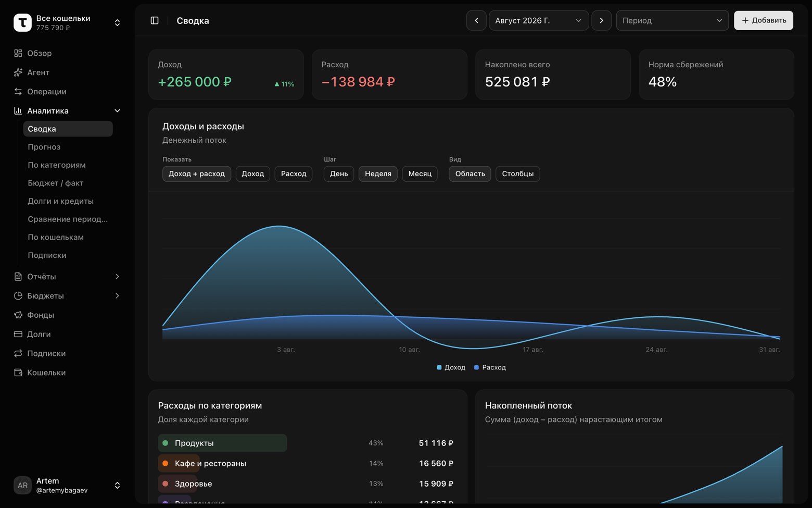Open the Период dropdown
The image size is (812, 508).
coord(673,20)
